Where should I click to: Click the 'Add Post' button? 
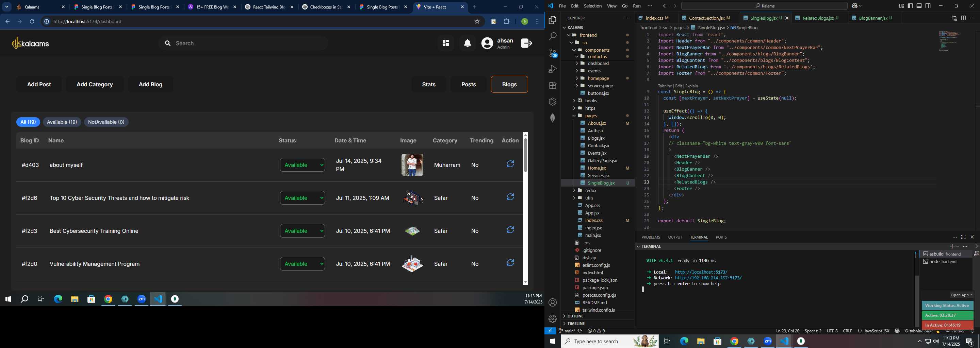coord(39,84)
